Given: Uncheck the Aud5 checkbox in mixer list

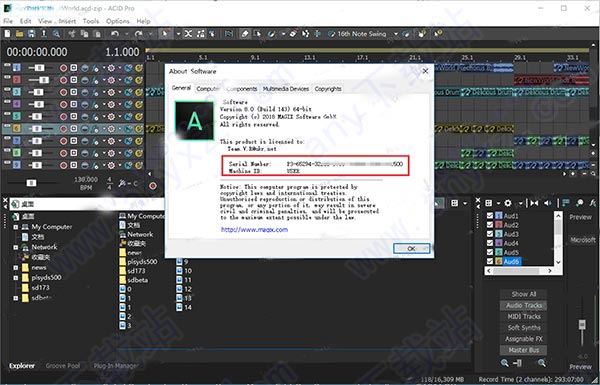Looking at the screenshot, I should click(x=489, y=252).
